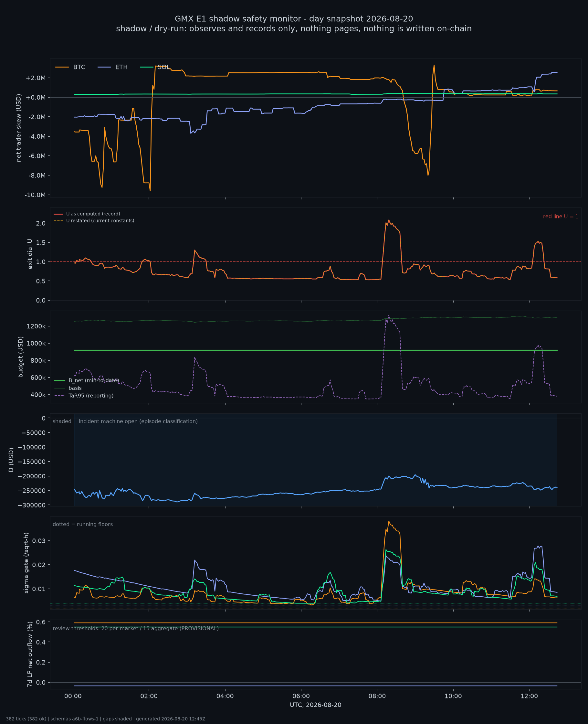The height and width of the screenshot is (724, 588).
Task: Click the ETH legend line sample
Action: pos(104,68)
